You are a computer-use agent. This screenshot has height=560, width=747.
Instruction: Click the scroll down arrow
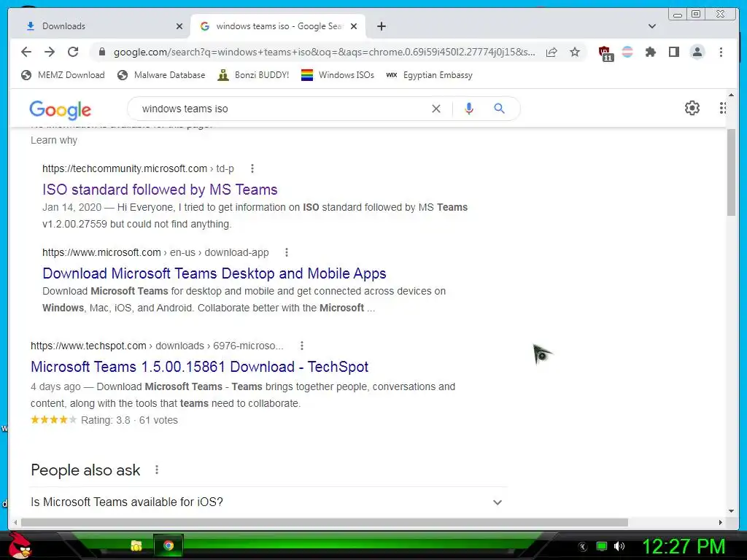(x=731, y=511)
